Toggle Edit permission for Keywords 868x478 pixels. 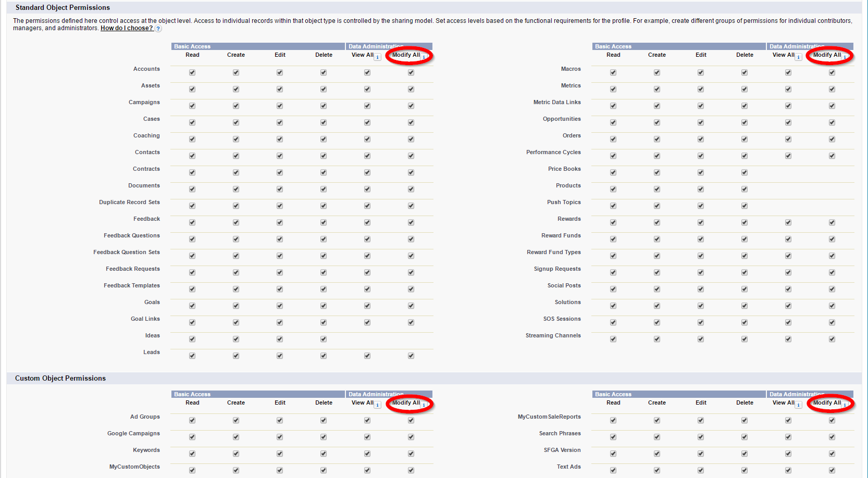pos(280,454)
